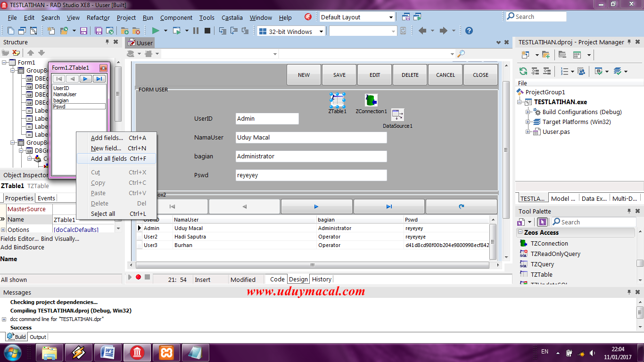Click the CLOSE button on the form

click(x=481, y=74)
